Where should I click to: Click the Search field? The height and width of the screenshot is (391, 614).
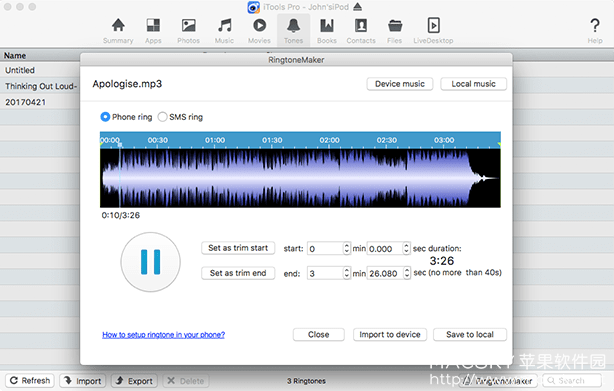click(572, 380)
